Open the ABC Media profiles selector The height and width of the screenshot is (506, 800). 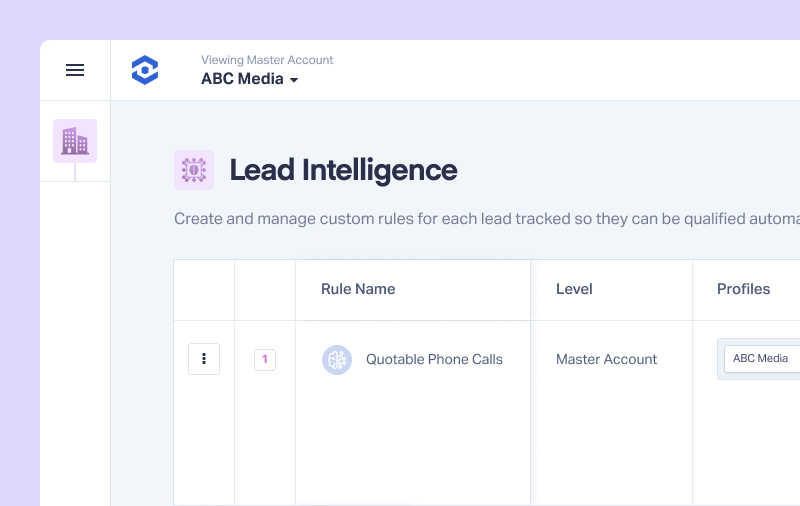click(x=759, y=359)
